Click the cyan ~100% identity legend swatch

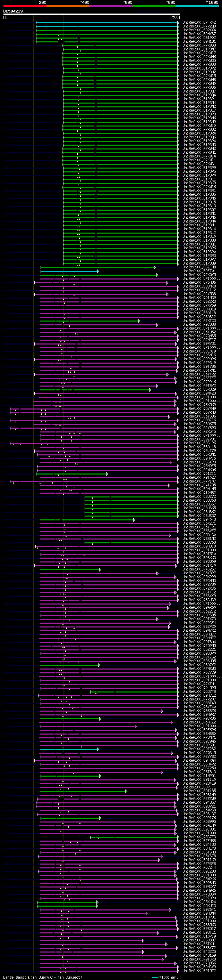[197, 6]
